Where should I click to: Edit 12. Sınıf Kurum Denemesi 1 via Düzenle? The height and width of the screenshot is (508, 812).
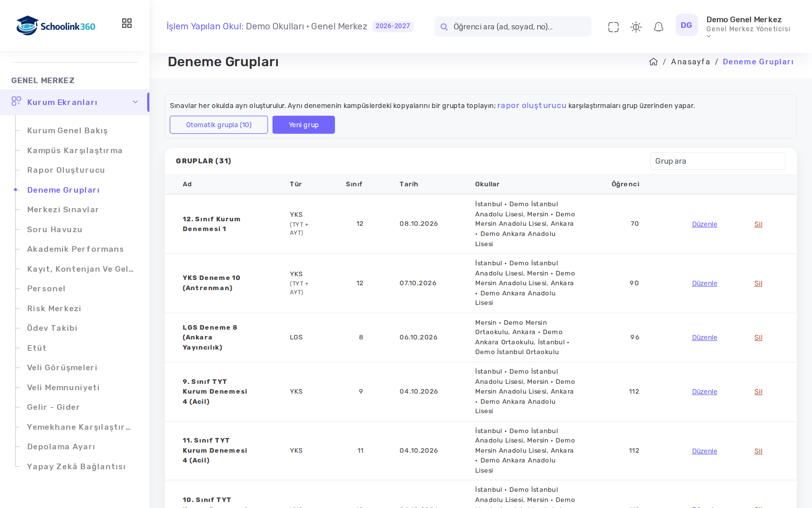pyautogui.click(x=704, y=224)
